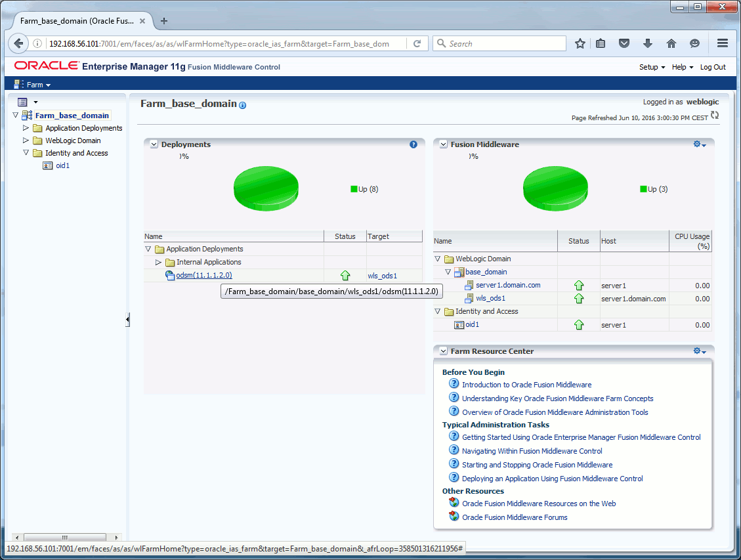Image resolution: width=741 pixels, height=560 pixels.
Task: Open the wls_ods1 target link in the Deployments table
Action: [x=383, y=276]
